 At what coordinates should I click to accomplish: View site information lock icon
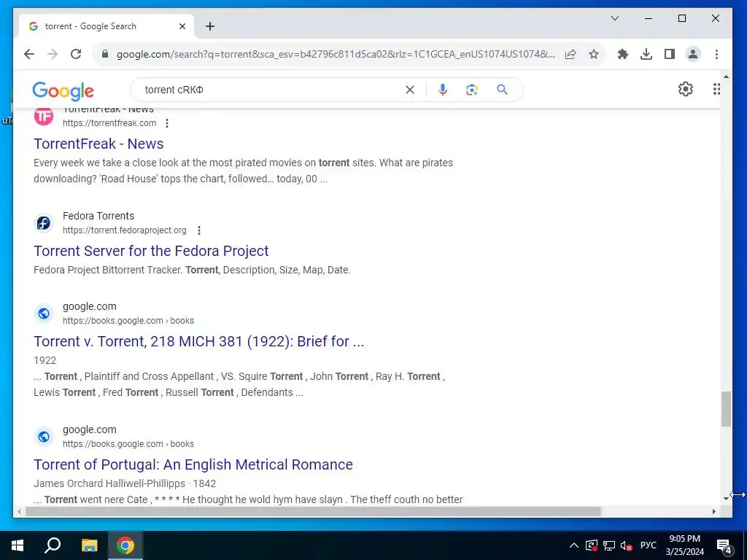[x=105, y=54]
